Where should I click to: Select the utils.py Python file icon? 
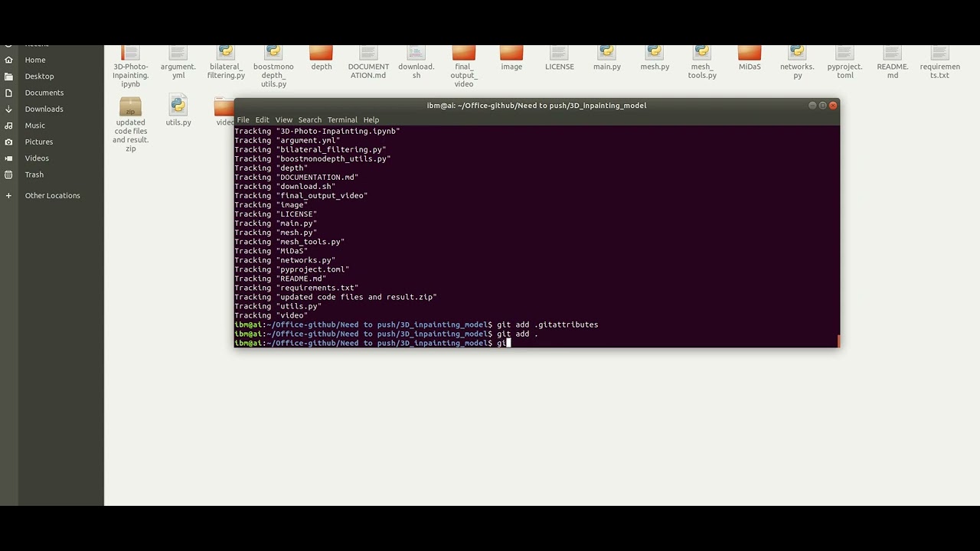(178, 106)
